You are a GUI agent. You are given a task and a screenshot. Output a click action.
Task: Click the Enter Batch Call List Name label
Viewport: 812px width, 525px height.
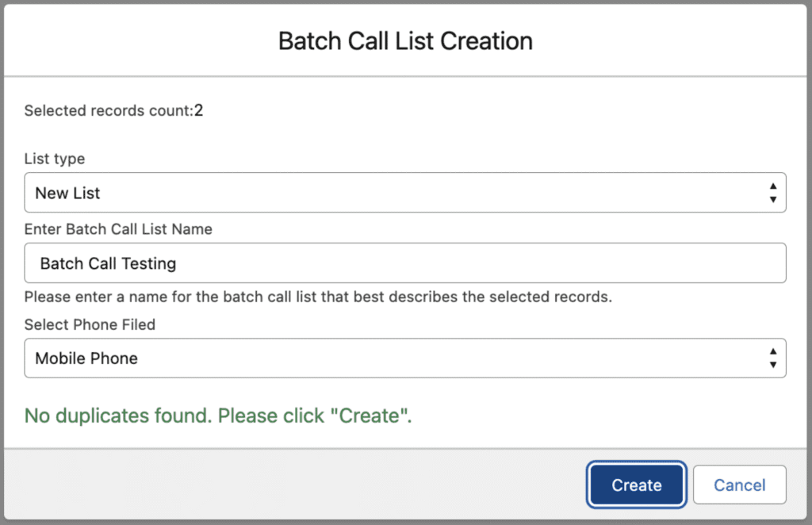118,229
